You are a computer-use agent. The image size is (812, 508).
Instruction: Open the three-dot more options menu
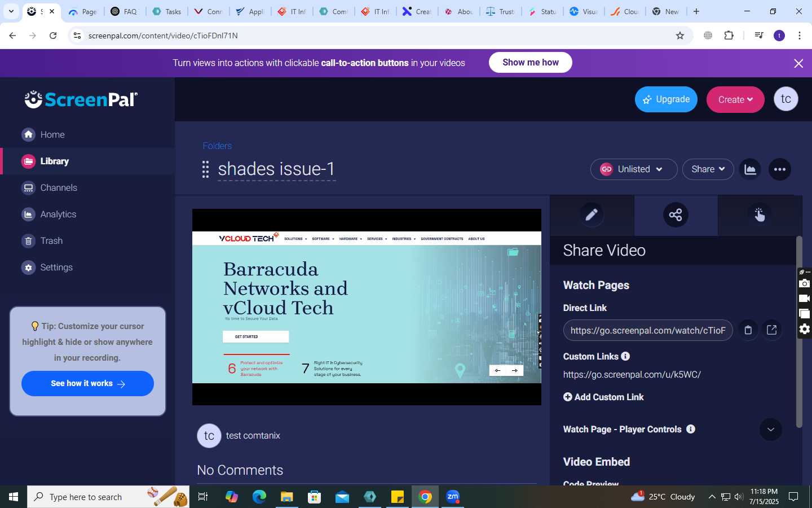[x=780, y=169]
